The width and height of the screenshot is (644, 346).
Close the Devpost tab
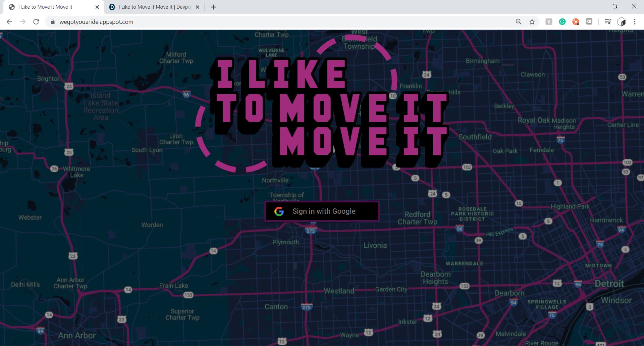click(x=198, y=7)
